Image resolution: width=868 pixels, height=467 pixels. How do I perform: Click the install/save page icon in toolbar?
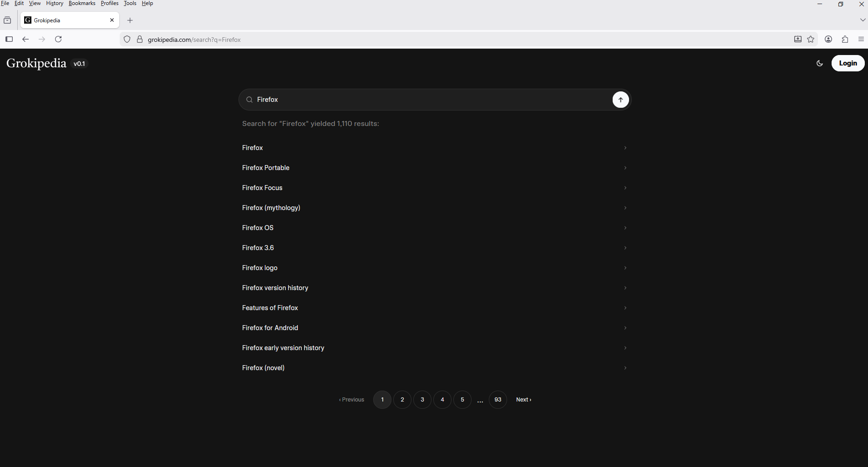pos(798,39)
